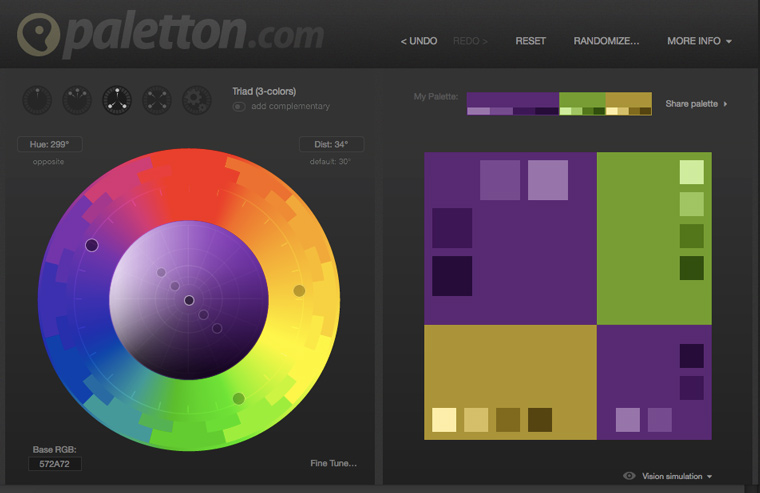
Task: Click the Base RGB 572A72 field
Action: [x=54, y=463]
